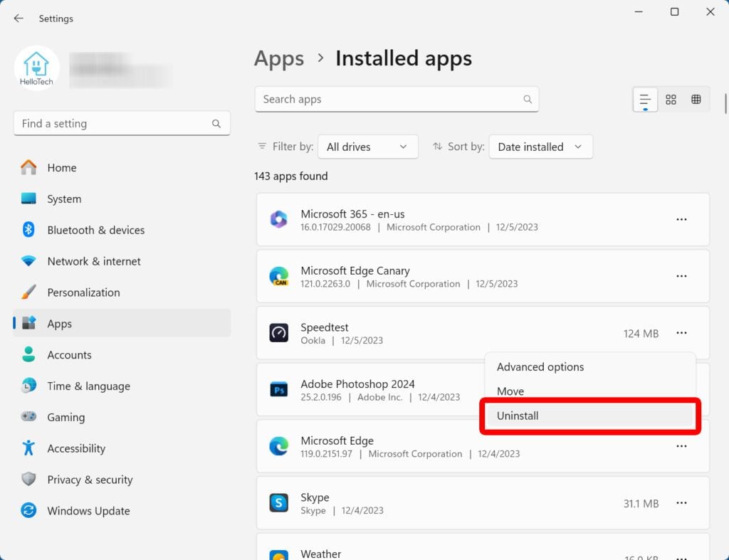The width and height of the screenshot is (729, 560).
Task: Switch to grid view of installed apps
Action: (x=696, y=99)
